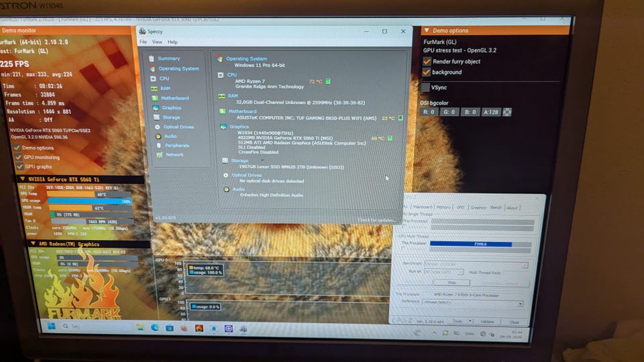Switch to About tab in CPU-Z

pyautogui.click(x=512, y=208)
